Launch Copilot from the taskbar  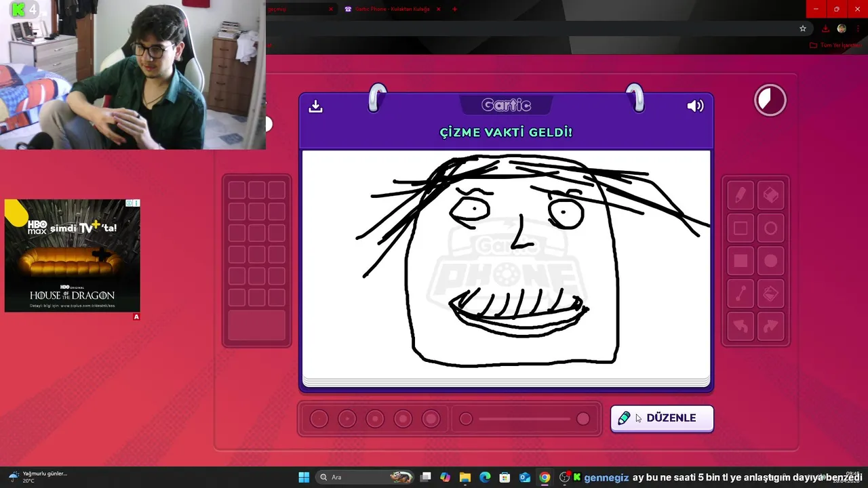(x=445, y=477)
